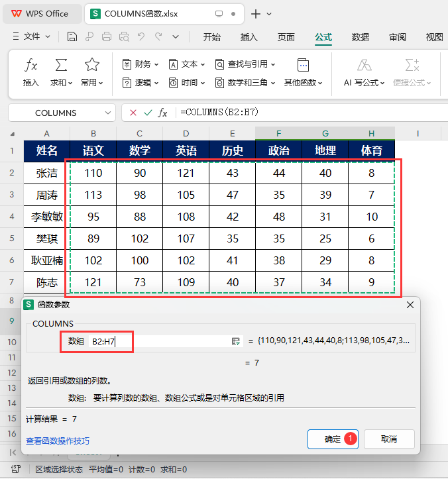The height and width of the screenshot is (479, 448).
Task: Select row header 5
Action: click(x=12, y=239)
